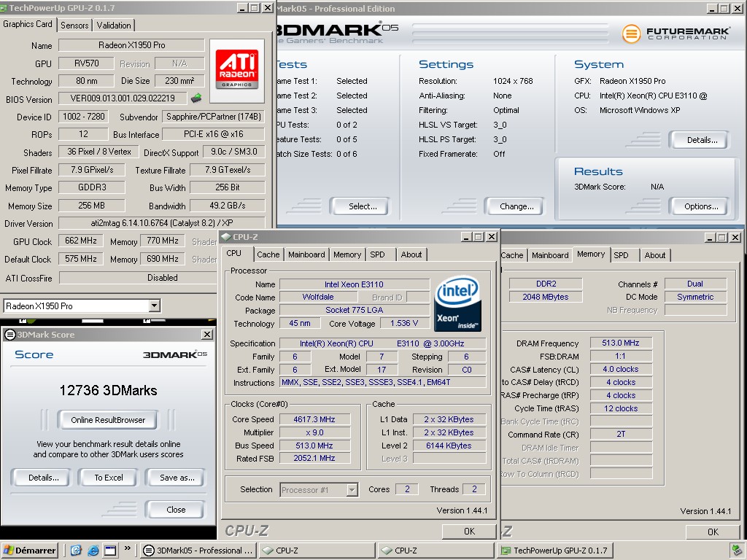
Task: Switch to the Cache tab in front CPU-Z
Action: tap(268, 254)
